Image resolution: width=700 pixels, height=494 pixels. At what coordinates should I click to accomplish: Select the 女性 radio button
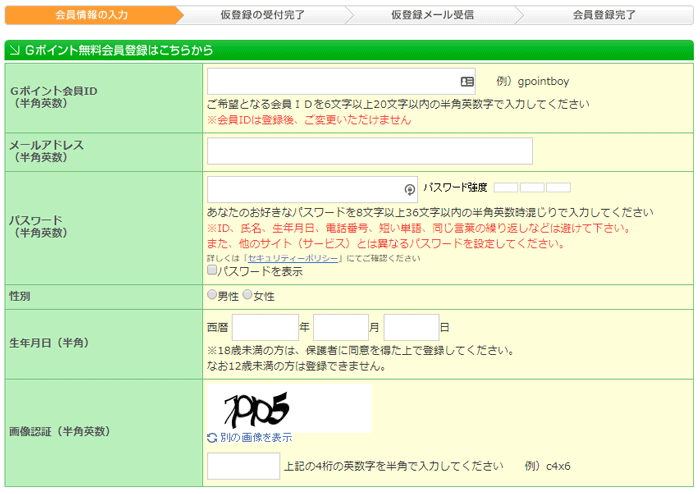[x=247, y=295]
